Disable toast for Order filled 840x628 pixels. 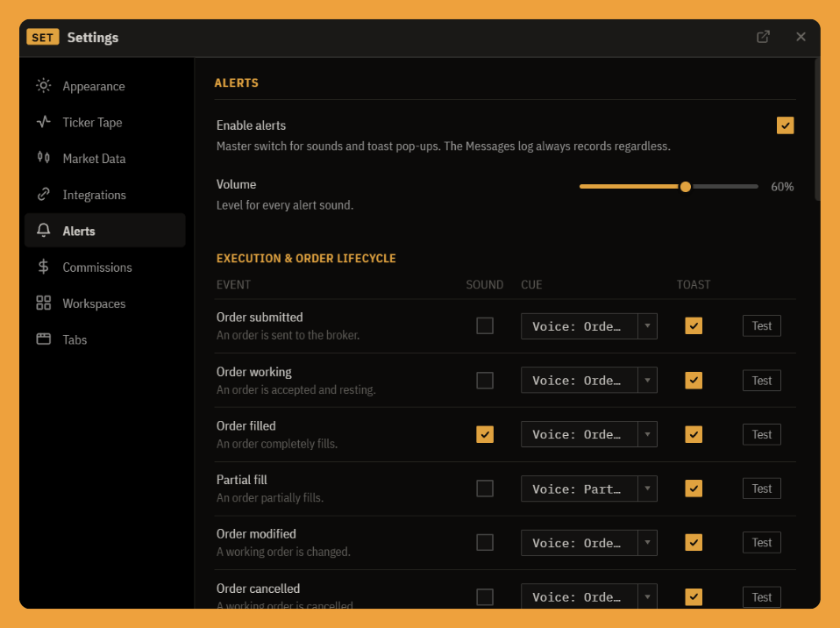click(x=694, y=434)
